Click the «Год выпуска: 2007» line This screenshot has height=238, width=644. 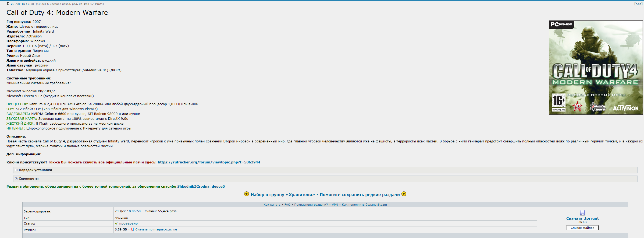[24, 22]
